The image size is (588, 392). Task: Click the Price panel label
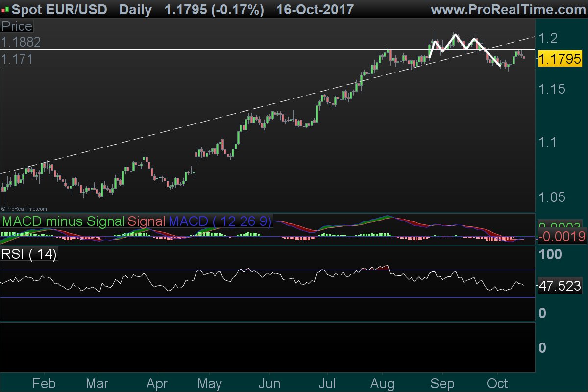17,26
